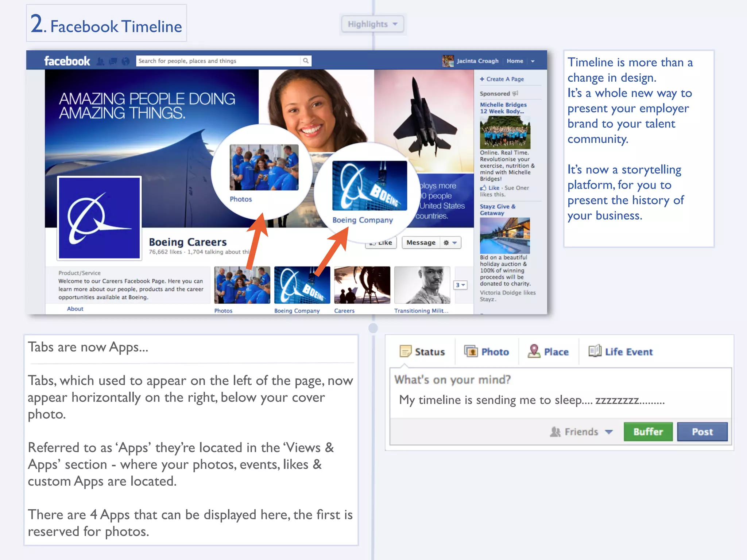This screenshot has height=560, width=747.
Task: Open account menu arrow beside Home
Action: point(533,61)
